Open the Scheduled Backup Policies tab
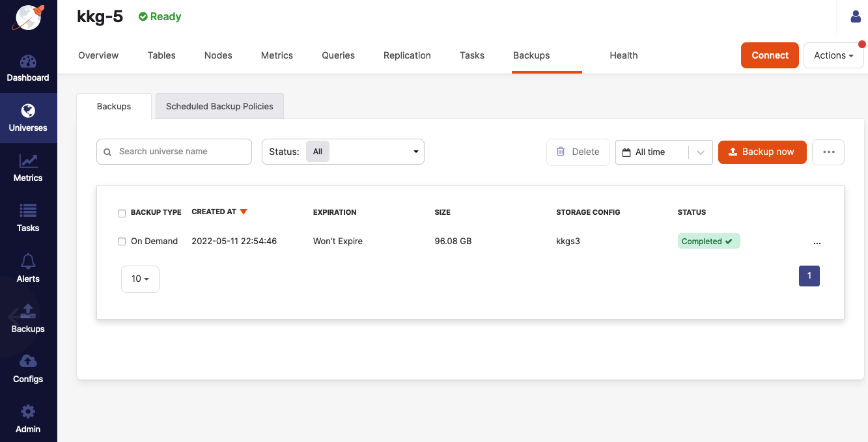This screenshot has height=442, width=868. pos(219,106)
